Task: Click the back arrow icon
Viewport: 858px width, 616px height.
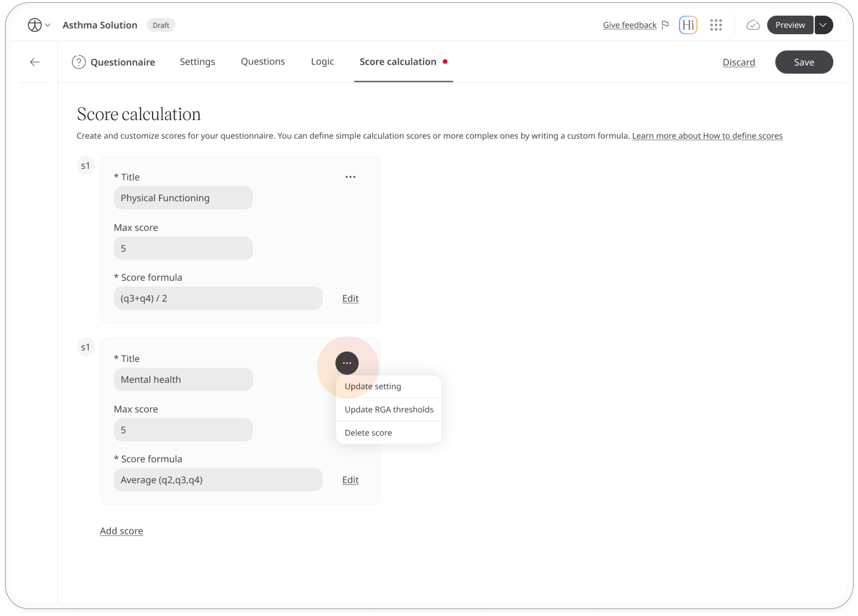Action: coord(35,62)
